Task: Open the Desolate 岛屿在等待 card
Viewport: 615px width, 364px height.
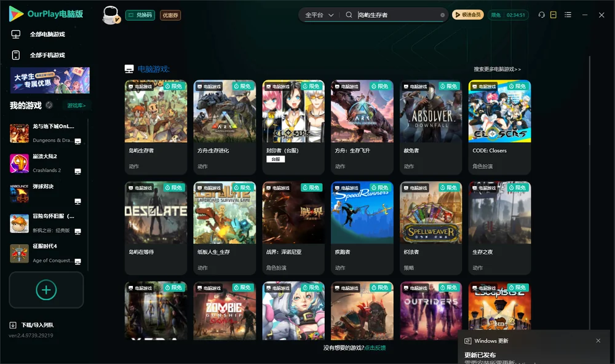Action: (156, 228)
